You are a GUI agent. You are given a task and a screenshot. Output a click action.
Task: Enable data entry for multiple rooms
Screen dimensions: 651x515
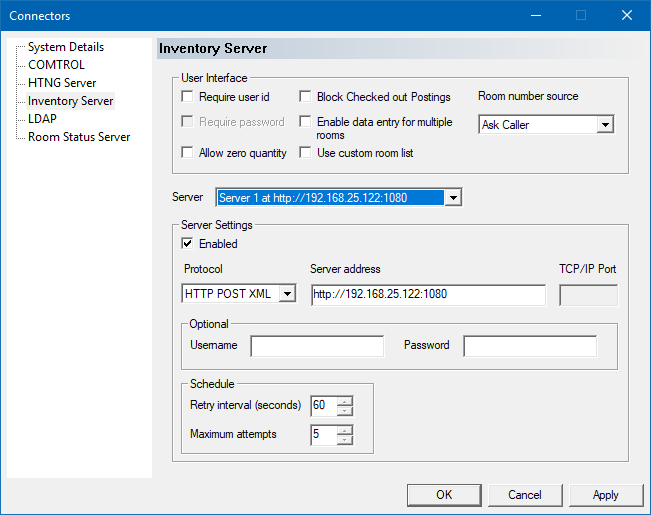(306, 122)
